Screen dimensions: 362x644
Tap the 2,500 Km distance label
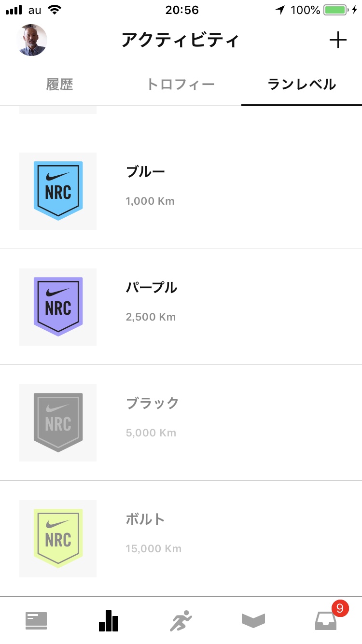151,317
